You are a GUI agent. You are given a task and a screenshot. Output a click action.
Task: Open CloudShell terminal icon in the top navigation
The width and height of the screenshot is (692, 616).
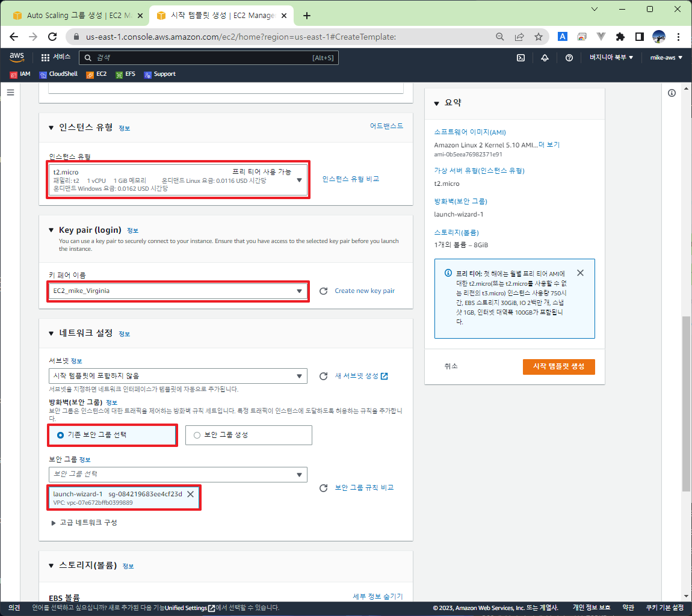[521, 58]
